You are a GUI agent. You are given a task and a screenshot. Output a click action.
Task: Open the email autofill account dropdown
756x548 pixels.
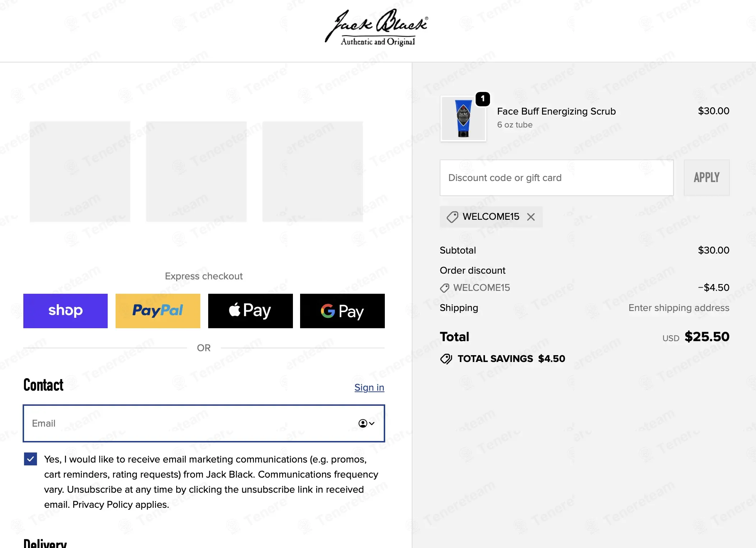367,423
